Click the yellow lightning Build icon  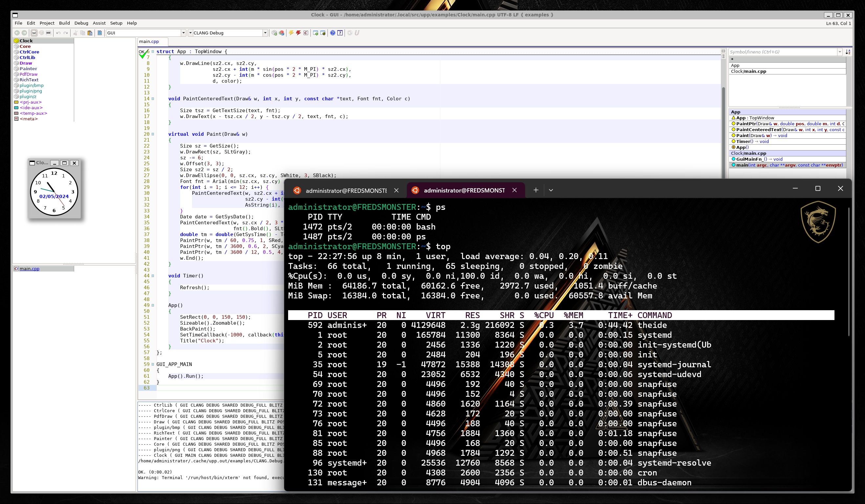(x=291, y=33)
